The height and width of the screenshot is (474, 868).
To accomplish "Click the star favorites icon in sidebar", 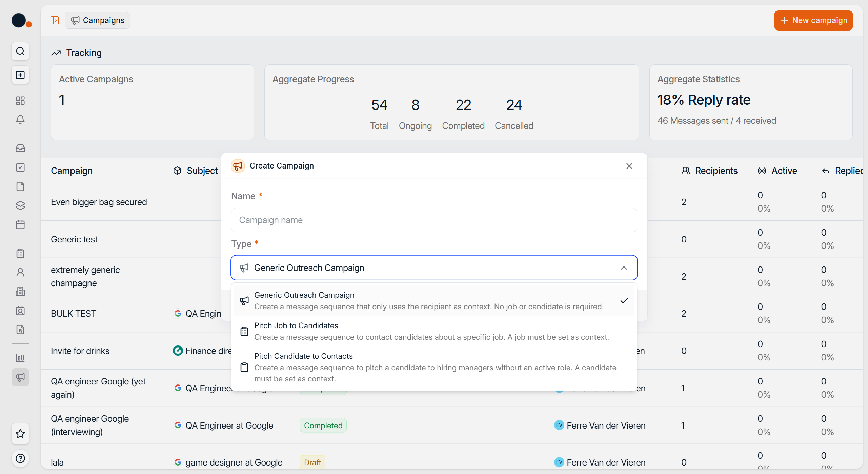I will click(20, 433).
